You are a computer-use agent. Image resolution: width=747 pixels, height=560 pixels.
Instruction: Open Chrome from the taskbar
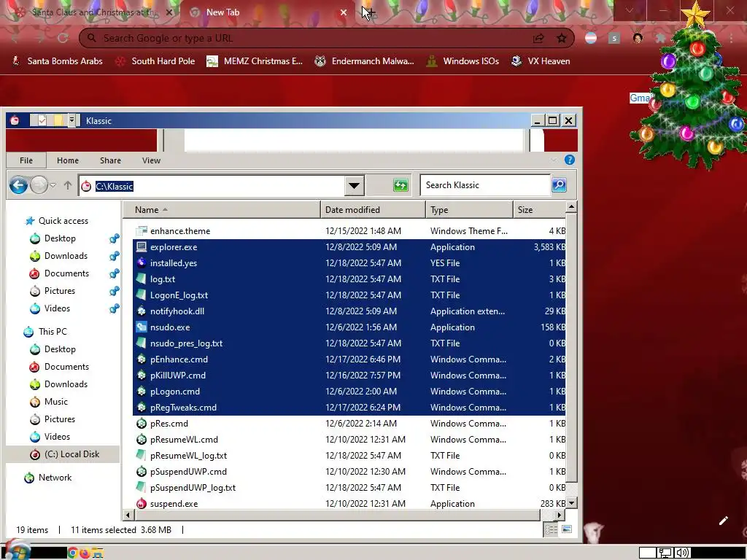(x=73, y=553)
